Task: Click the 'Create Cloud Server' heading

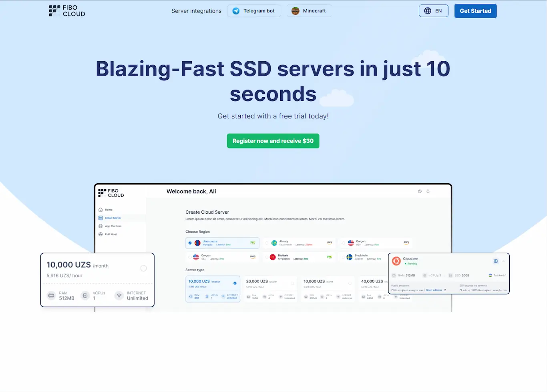Action: [x=207, y=212]
